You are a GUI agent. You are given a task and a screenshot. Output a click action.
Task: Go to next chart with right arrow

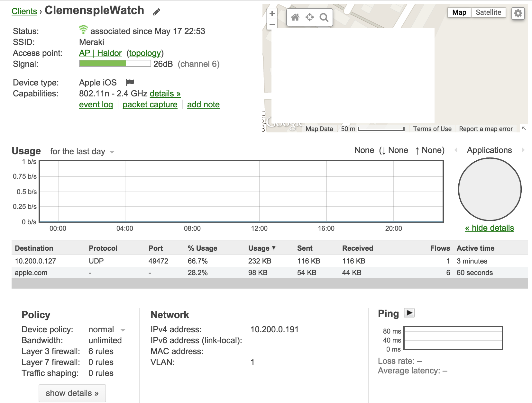523,150
